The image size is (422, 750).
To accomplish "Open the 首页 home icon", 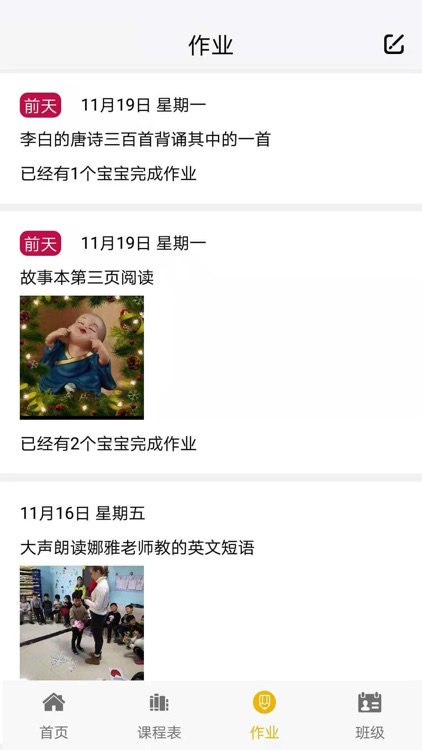I will coord(54,702).
